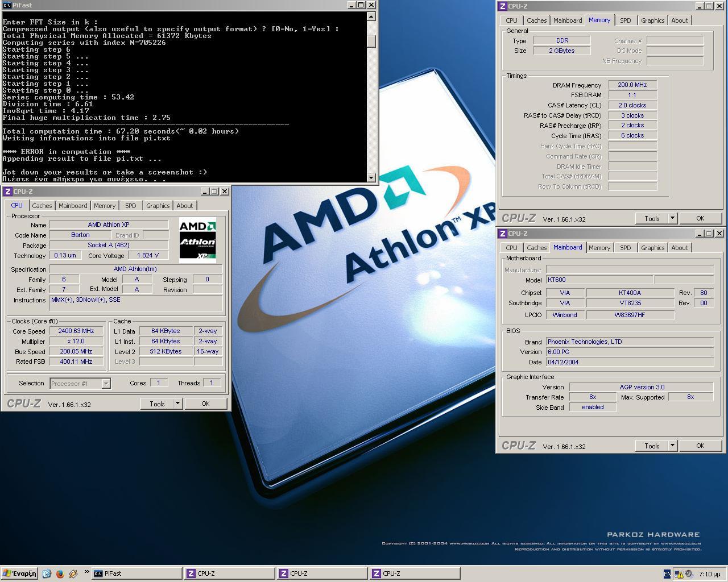Click the Core Speed value 2400.63 MHz
The width and height of the screenshot is (728, 582).
tap(76, 331)
